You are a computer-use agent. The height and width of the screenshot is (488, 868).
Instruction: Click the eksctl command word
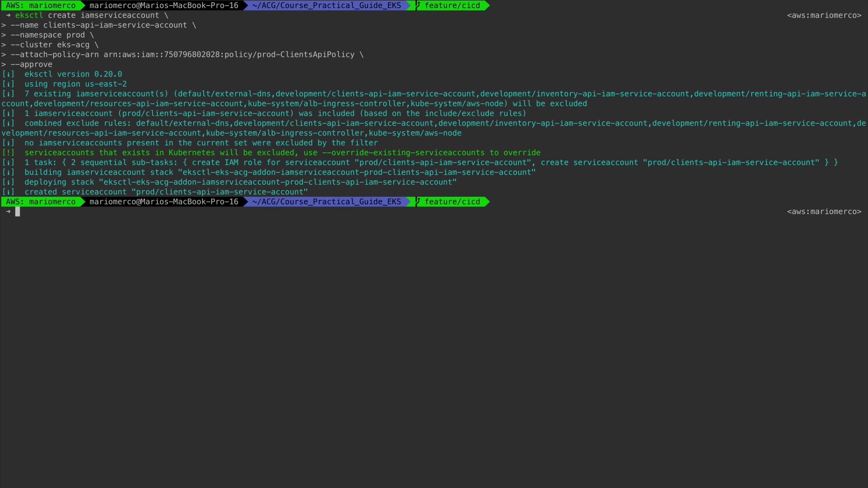tap(29, 15)
